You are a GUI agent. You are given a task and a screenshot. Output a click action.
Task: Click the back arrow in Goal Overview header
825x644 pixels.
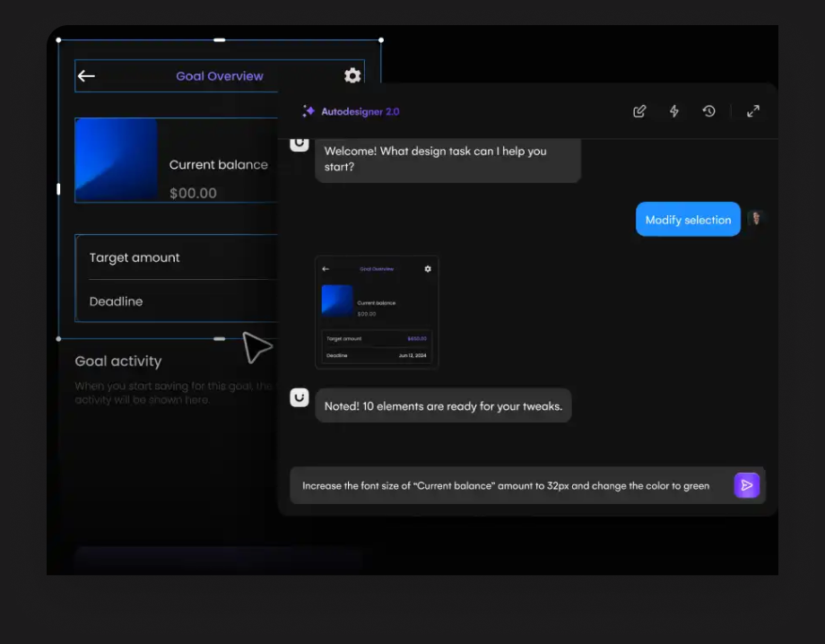point(86,75)
